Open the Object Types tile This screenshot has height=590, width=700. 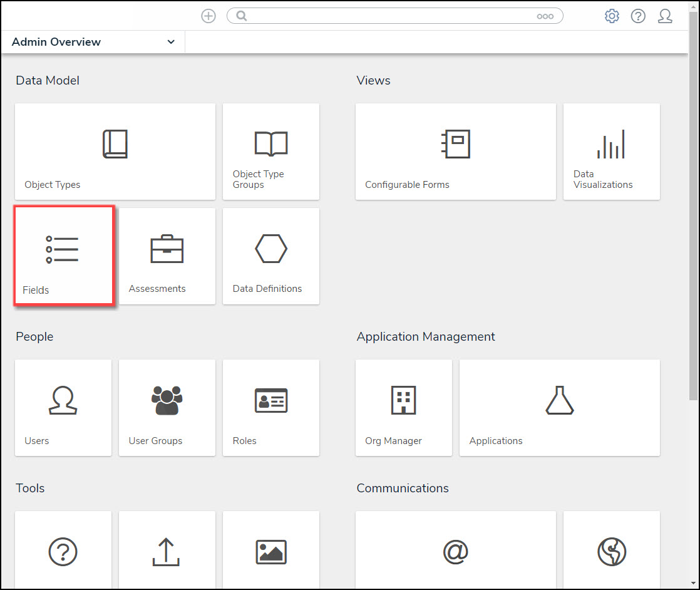(115, 152)
